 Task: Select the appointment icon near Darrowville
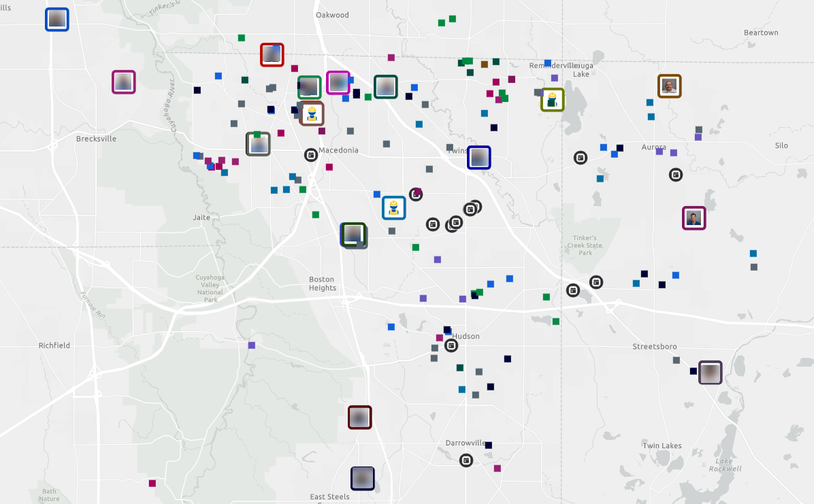click(466, 460)
